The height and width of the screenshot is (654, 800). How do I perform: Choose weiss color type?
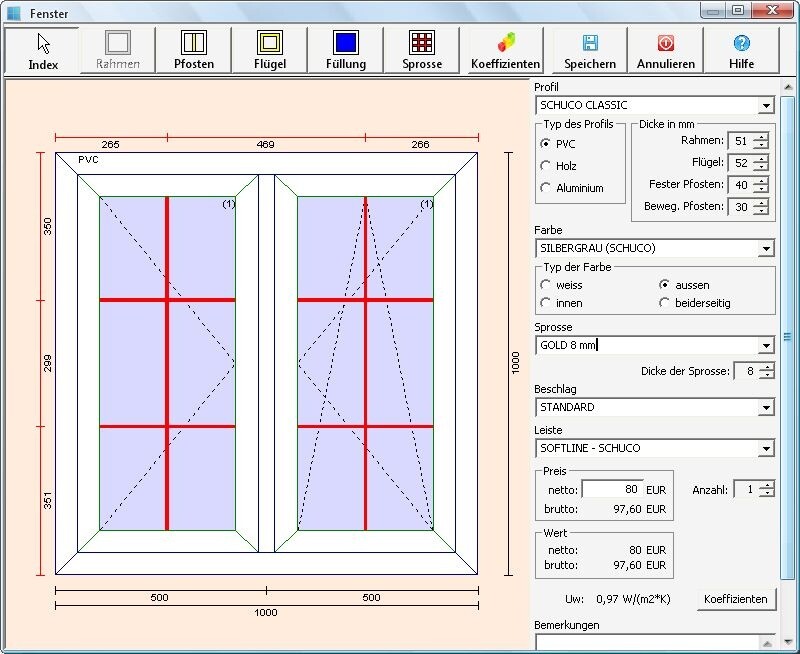[x=545, y=285]
